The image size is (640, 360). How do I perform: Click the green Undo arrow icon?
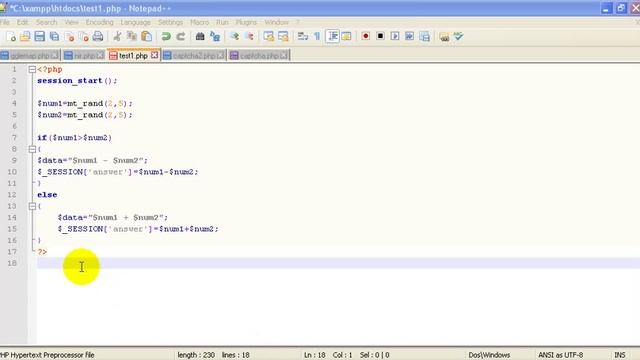point(166,37)
